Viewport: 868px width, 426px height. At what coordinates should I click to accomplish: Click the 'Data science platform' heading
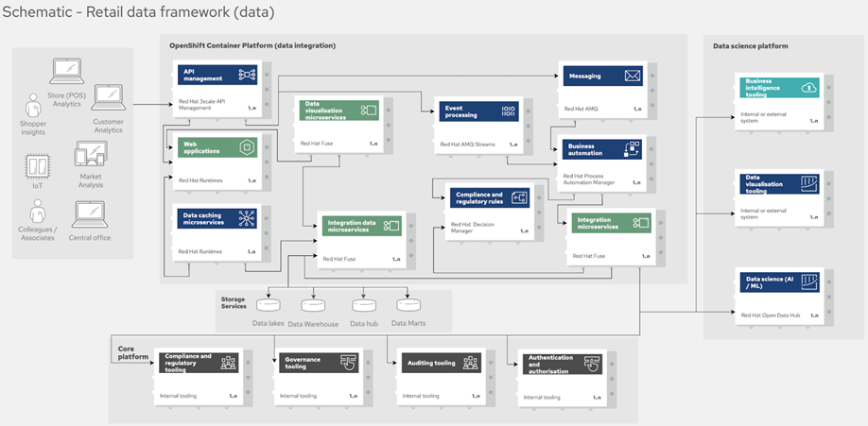click(x=750, y=46)
